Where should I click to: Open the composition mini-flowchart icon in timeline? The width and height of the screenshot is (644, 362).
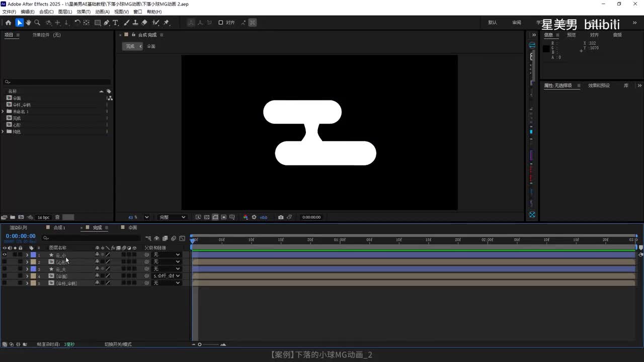point(148,238)
